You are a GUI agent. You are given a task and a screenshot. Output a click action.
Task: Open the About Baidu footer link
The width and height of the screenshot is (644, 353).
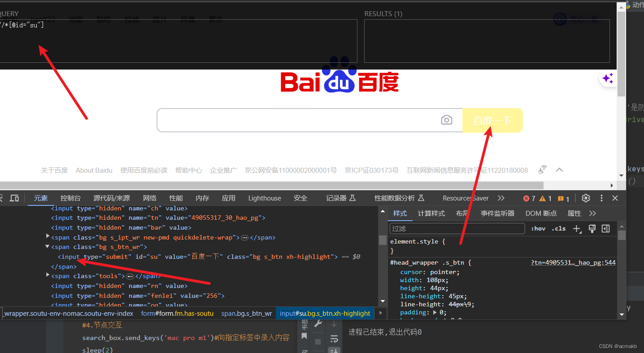pos(94,170)
